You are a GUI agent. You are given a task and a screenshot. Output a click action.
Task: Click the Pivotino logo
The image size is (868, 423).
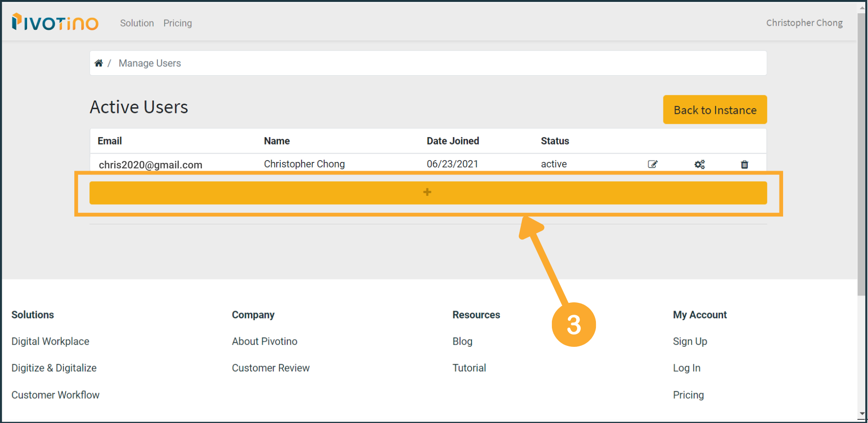[x=55, y=22]
